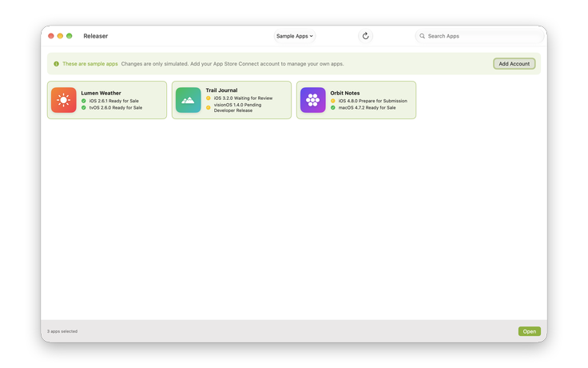The height and width of the screenshot is (368, 588).
Task: Click the magnifier icon in search field
Action: tap(423, 36)
